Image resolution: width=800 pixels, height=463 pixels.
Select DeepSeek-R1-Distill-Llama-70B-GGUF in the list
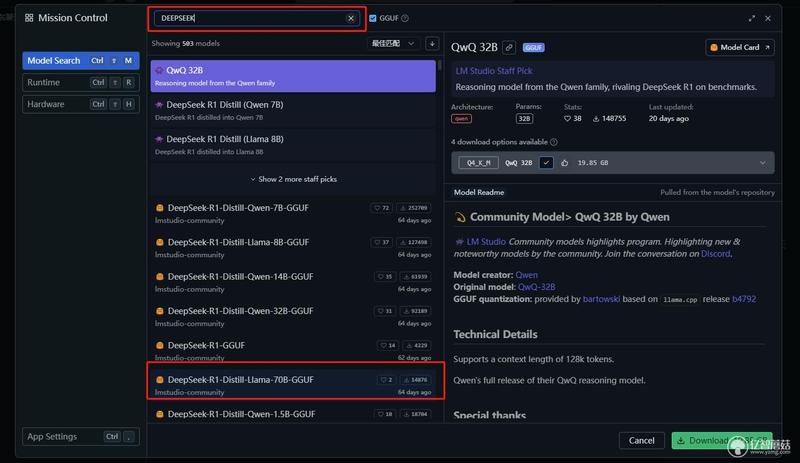293,385
